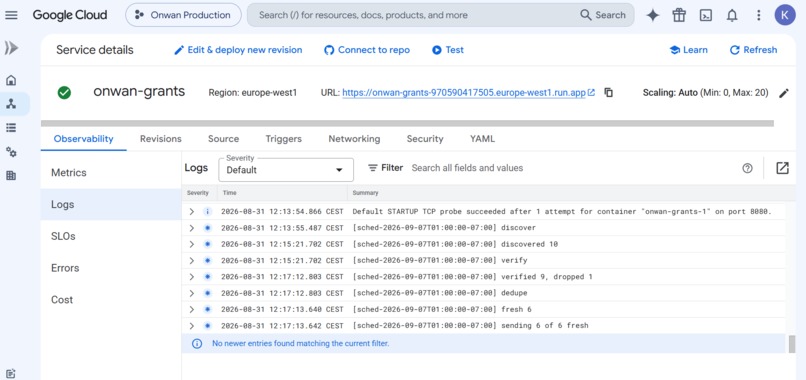
Task: Switch to the YAML tab
Action: [x=482, y=139]
